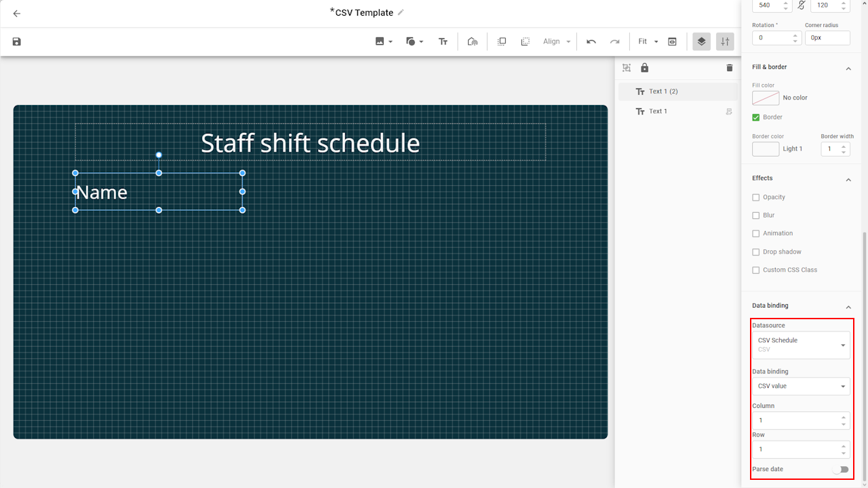Viewport: 868px width, 488px height.
Task: Uncheck the Border checkbox
Action: click(x=756, y=117)
